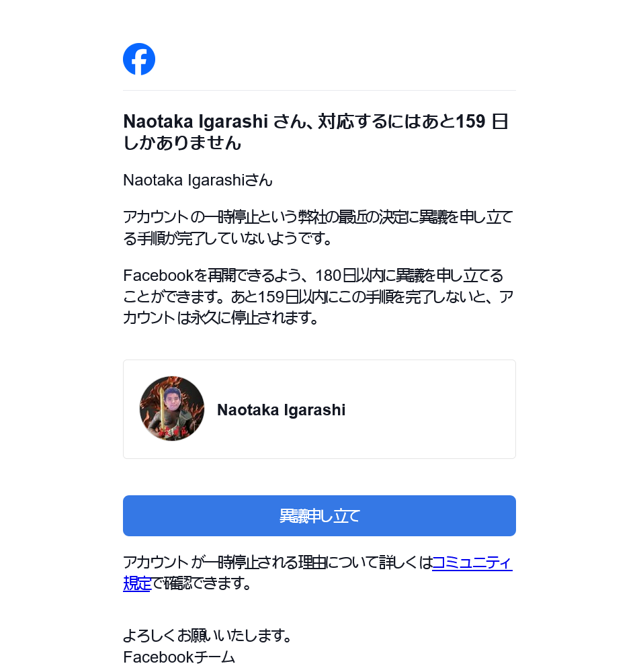Click the heading's second line しかありません
The height and width of the screenshot is (672, 639).
pyautogui.click(x=182, y=143)
